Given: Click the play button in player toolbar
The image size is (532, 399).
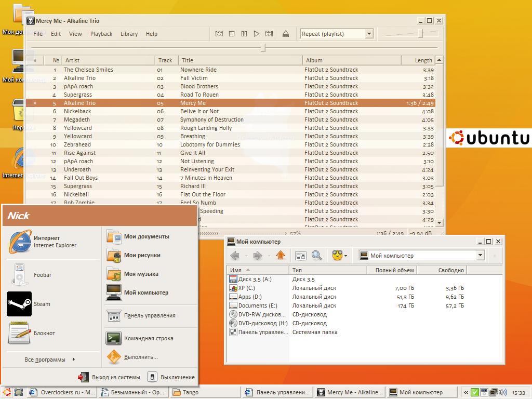Looking at the screenshot, I should pyautogui.click(x=257, y=34).
